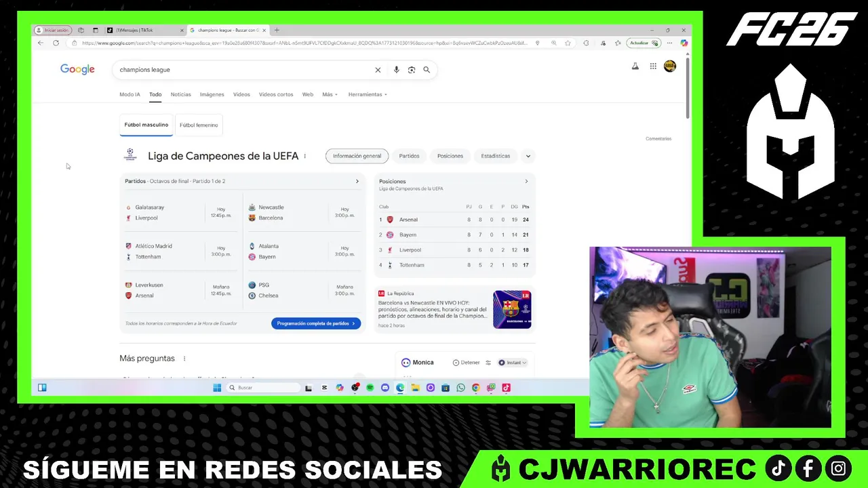Open TikTok app from the taskbar
Image resolution: width=868 pixels, height=488 pixels.
[x=506, y=388]
